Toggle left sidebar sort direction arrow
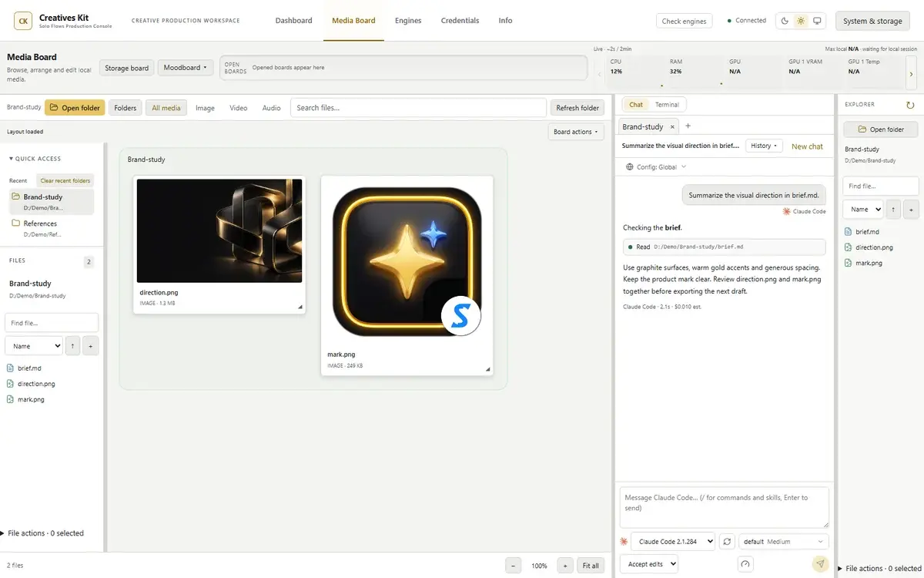The height and width of the screenshot is (578, 924). [72, 346]
